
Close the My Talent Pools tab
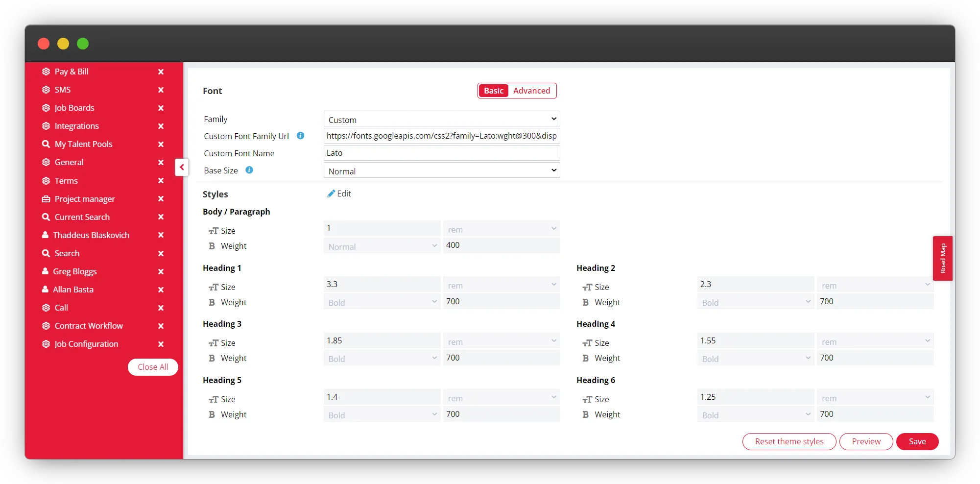[x=161, y=144]
